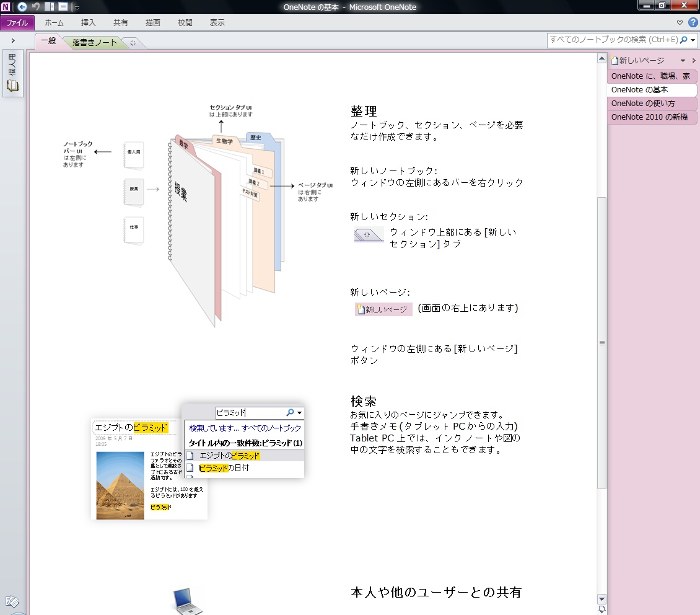Click the pyramid photo in search example

[x=120, y=485]
